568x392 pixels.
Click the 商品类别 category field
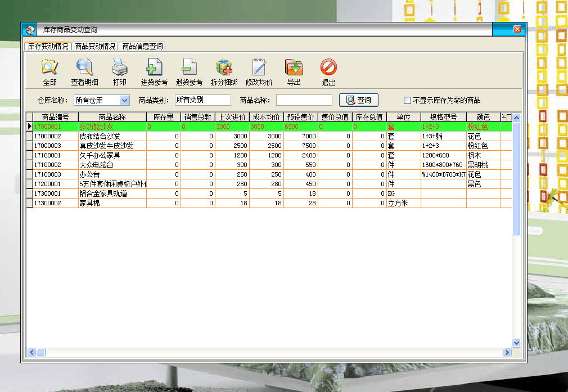pos(202,100)
